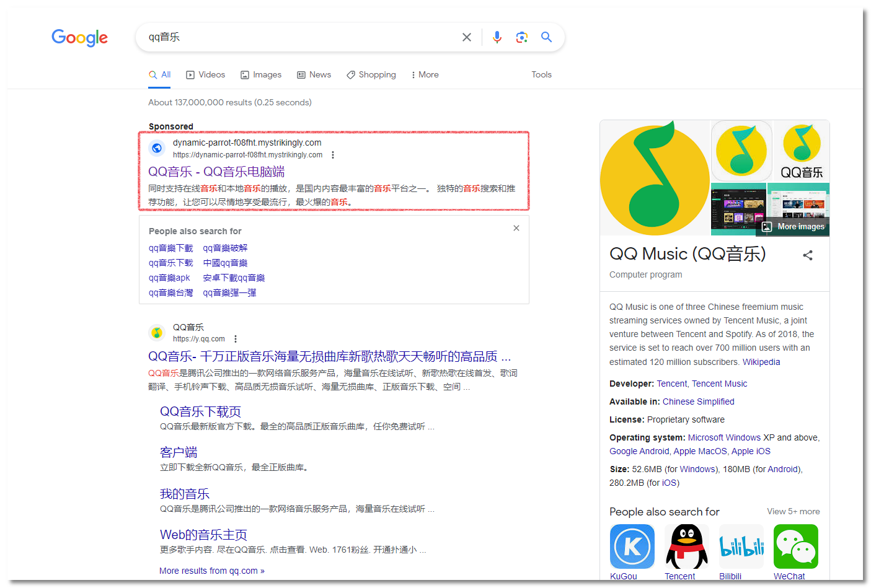Viewport: 871px width, 588px height.
Task: Activate voice search with the microphone icon
Action: pyautogui.click(x=497, y=37)
